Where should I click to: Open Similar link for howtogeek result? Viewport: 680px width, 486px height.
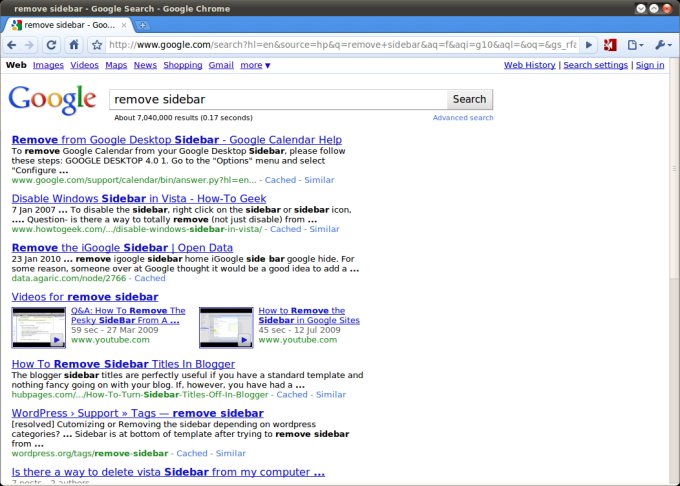pyautogui.click(x=324, y=229)
